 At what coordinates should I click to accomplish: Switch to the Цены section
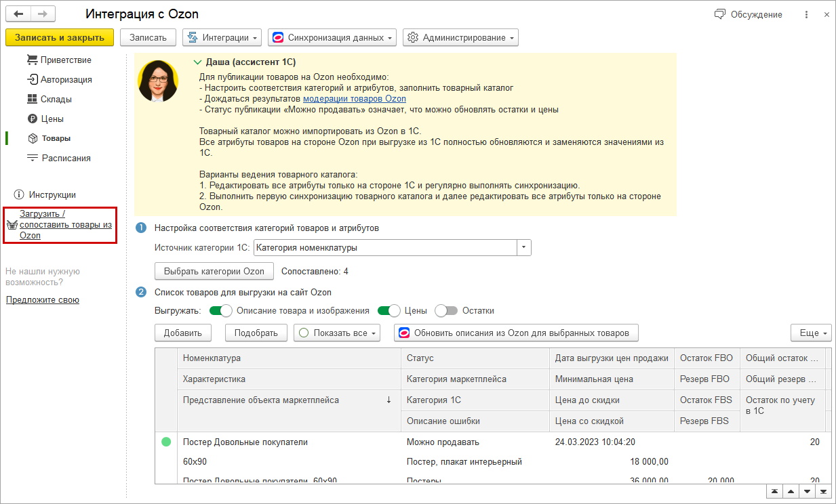pyautogui.click(x=46, y=119)
